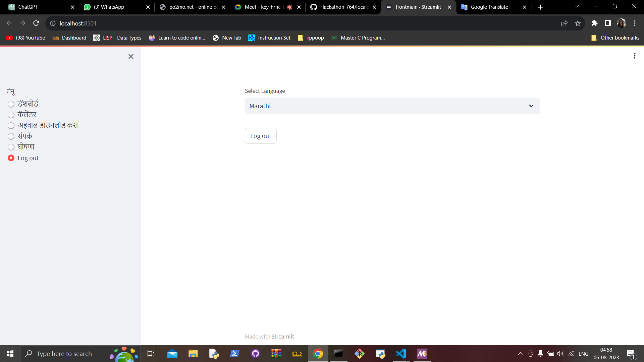Select the कॅलेंडर radio option
Screen dimensions: 644x362
(x=11, y=115)
